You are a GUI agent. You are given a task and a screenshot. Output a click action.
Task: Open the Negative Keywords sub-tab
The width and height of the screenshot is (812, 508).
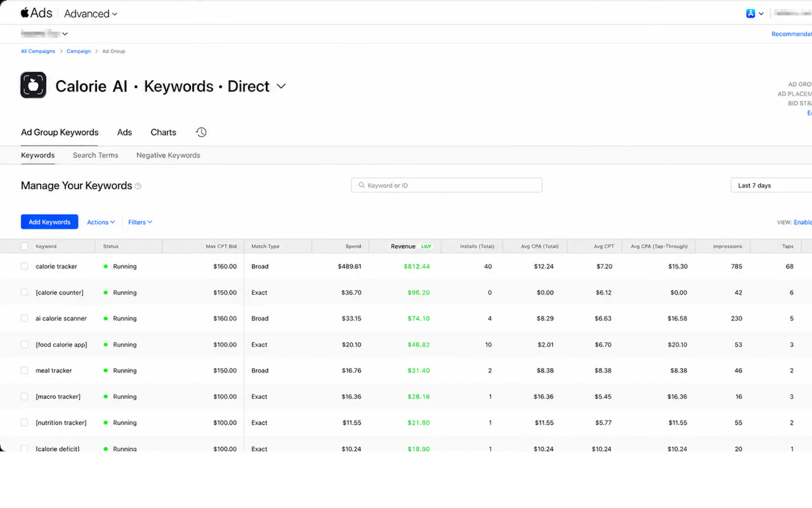168,155
